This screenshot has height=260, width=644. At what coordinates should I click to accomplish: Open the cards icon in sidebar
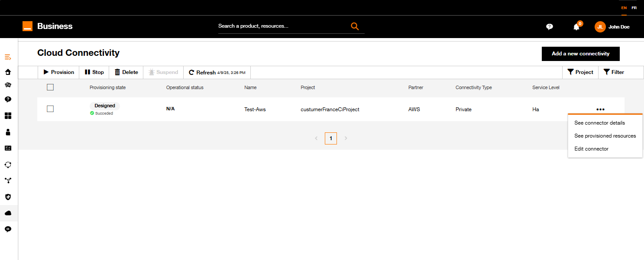[x=8, y=85]
